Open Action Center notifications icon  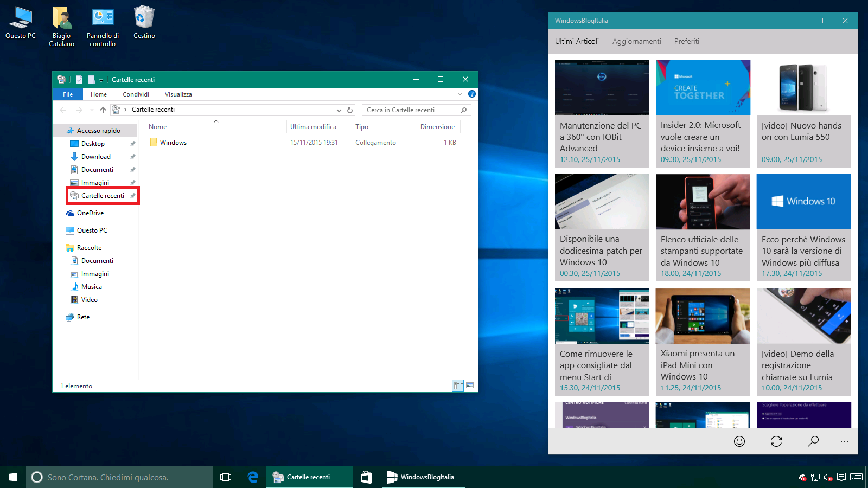(x=841, y=477)
